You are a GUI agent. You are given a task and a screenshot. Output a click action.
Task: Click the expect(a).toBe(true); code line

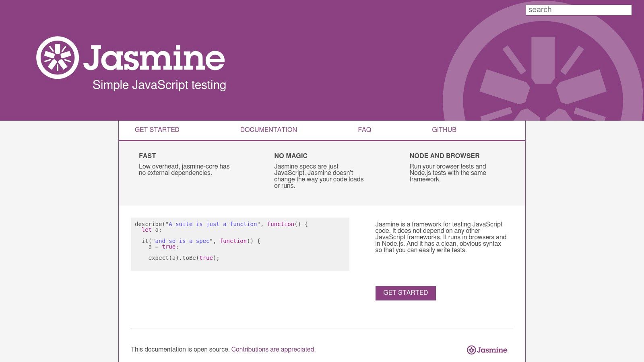[184, 258]
